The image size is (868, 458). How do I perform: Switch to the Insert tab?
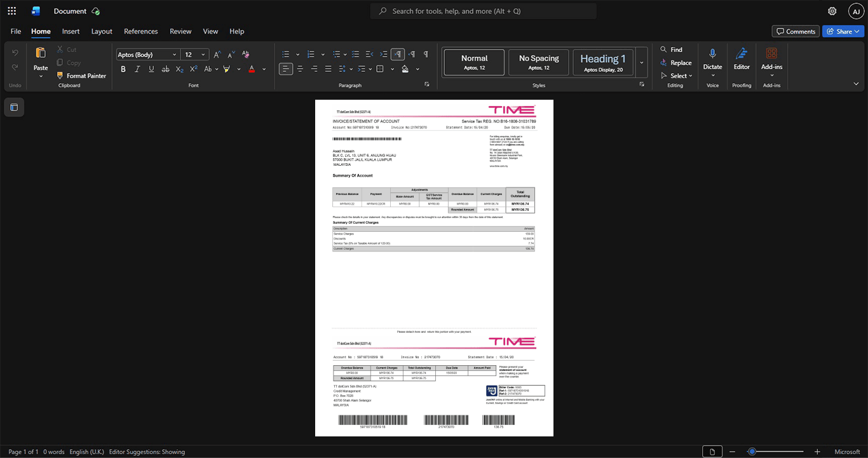click(x=71, y=31)
